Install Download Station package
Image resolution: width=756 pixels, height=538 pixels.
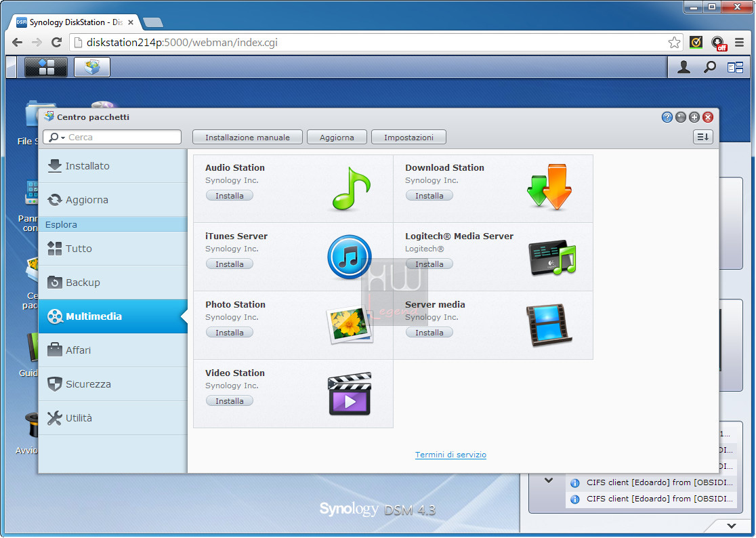(429, 196)
